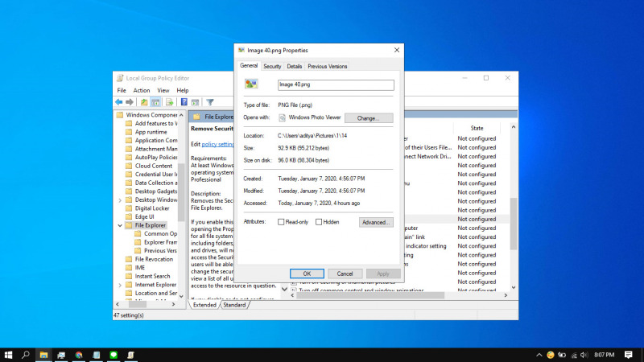
Task: Expand the Internet Explorer tree node
Action: (120, 285)
